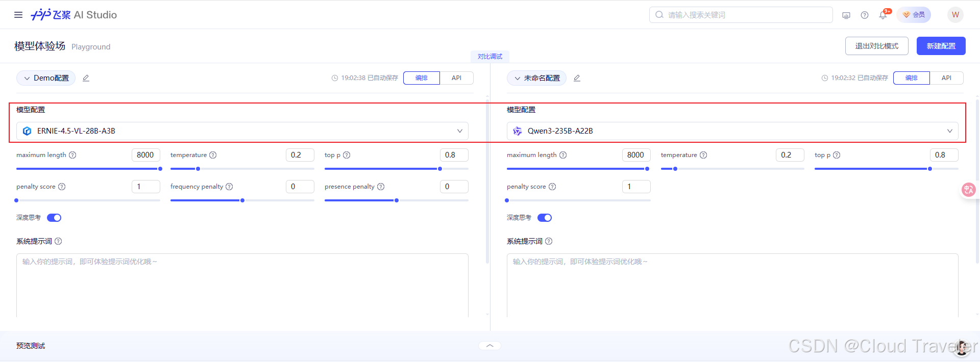Show help for left 系统提示词
980x362 pixels.
[x=58, y=241]
